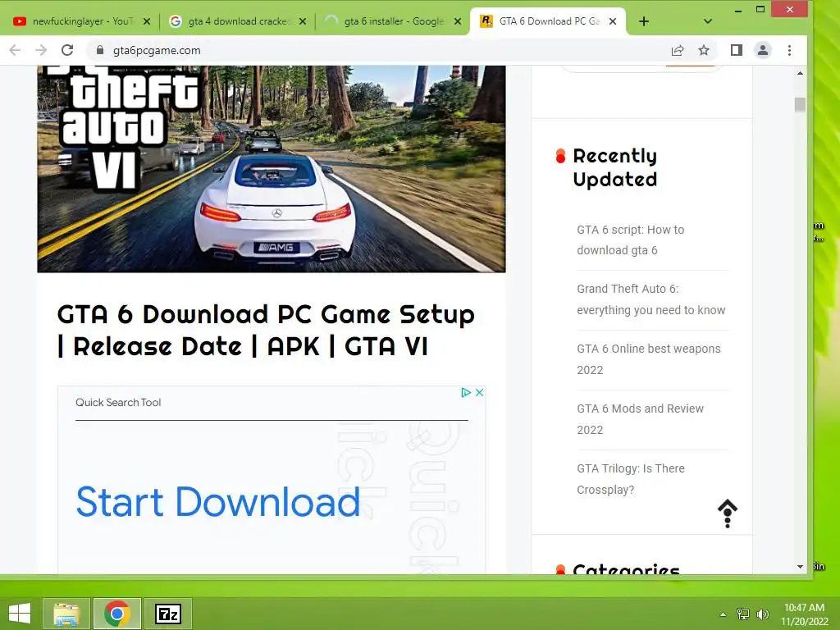The image size is (840, 630).
Task: Go forward to the next page
Action: coord(41,50)
